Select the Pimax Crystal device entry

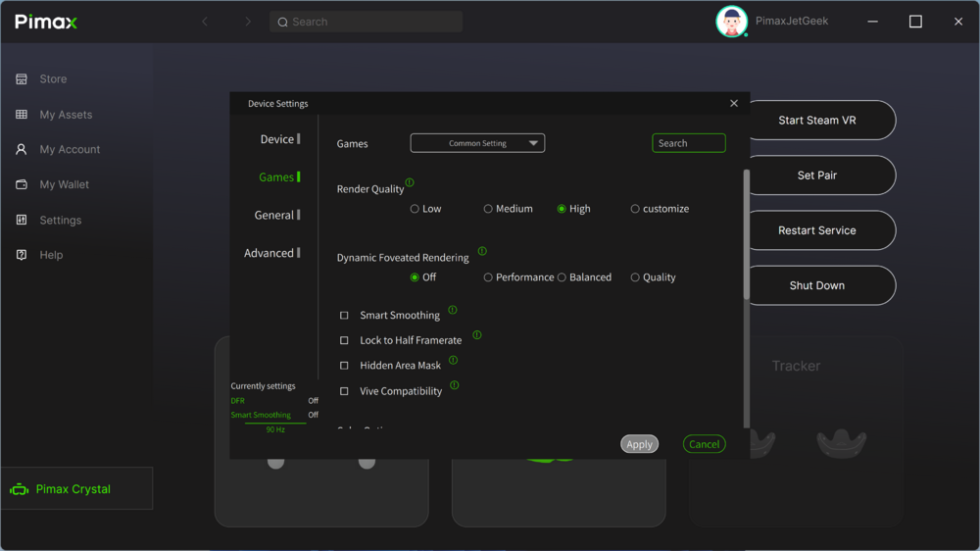pyautogui.click(x=76, y=488)
